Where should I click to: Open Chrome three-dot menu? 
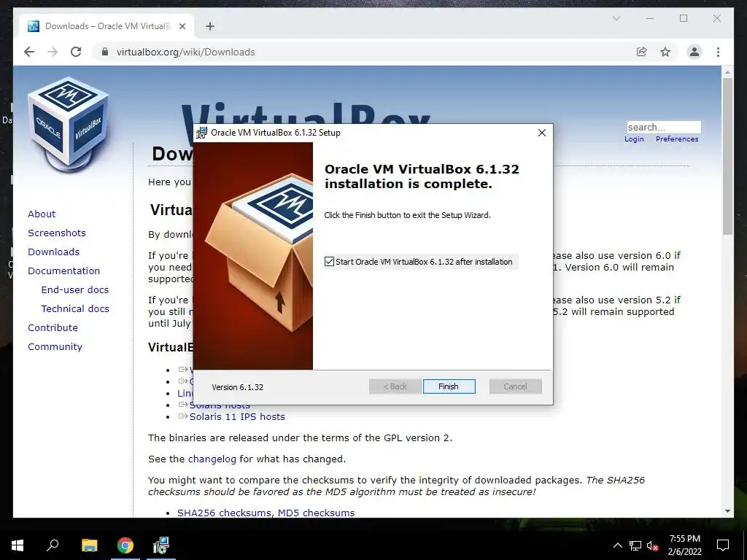[x=718, y=52]
